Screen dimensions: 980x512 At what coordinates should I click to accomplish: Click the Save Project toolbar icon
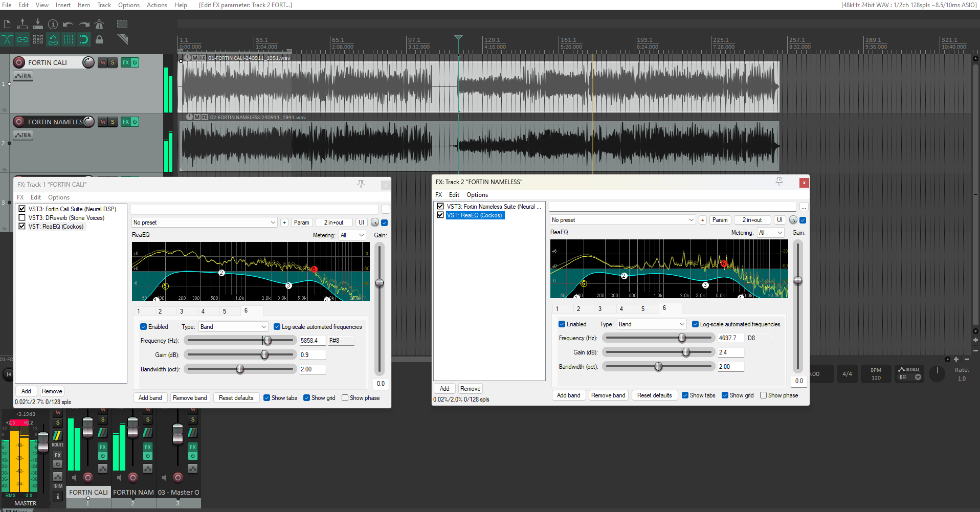point(38,24)
